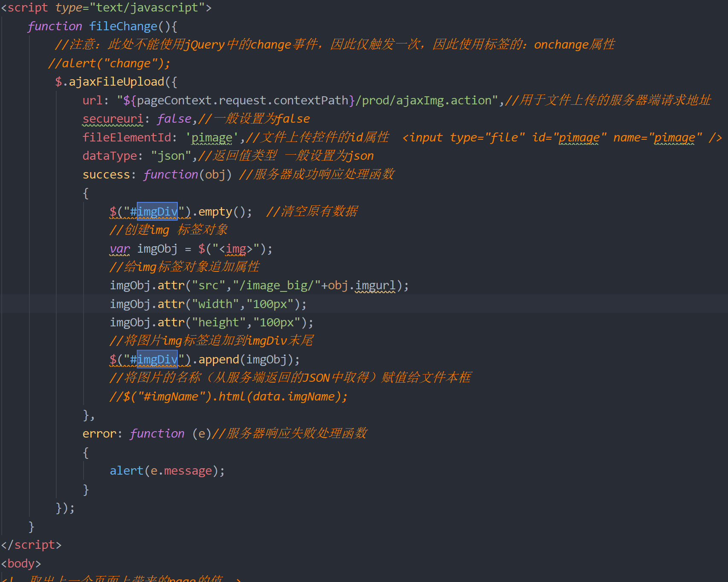Click the "height" attribute string

(x=219, y=322)
